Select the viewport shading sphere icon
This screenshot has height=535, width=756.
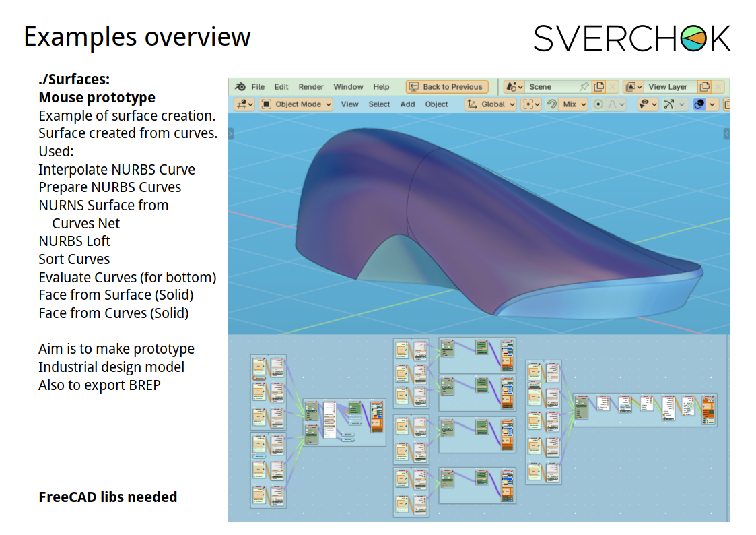(x=699, y=104)
